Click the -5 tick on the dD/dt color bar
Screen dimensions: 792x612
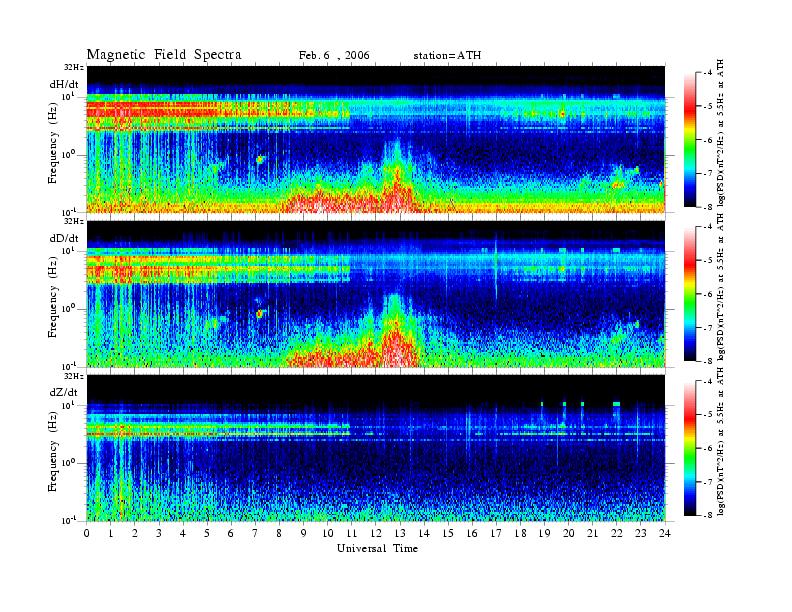(x=708, y=261)
